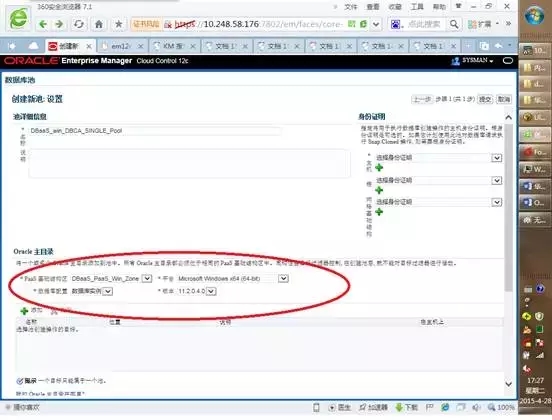Open the Windows Start orb
Viewport: 552px width, 420px height.
534,15
